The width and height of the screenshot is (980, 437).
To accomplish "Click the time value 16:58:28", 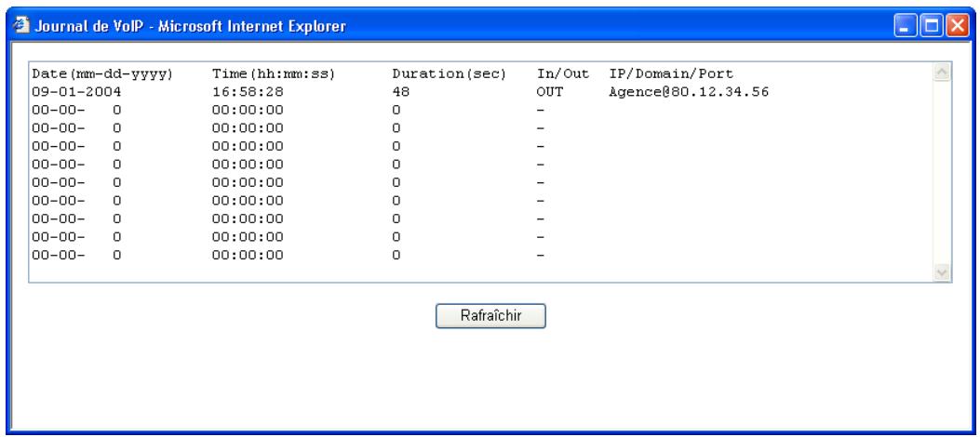I will click(248, 92).
